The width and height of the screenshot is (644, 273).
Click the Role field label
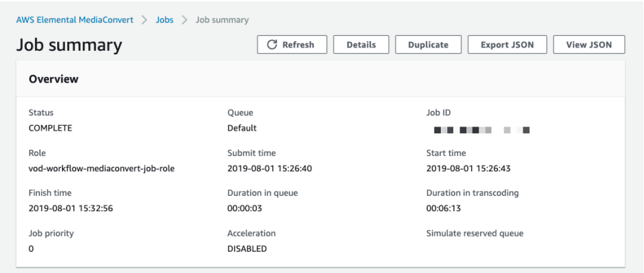37,153
